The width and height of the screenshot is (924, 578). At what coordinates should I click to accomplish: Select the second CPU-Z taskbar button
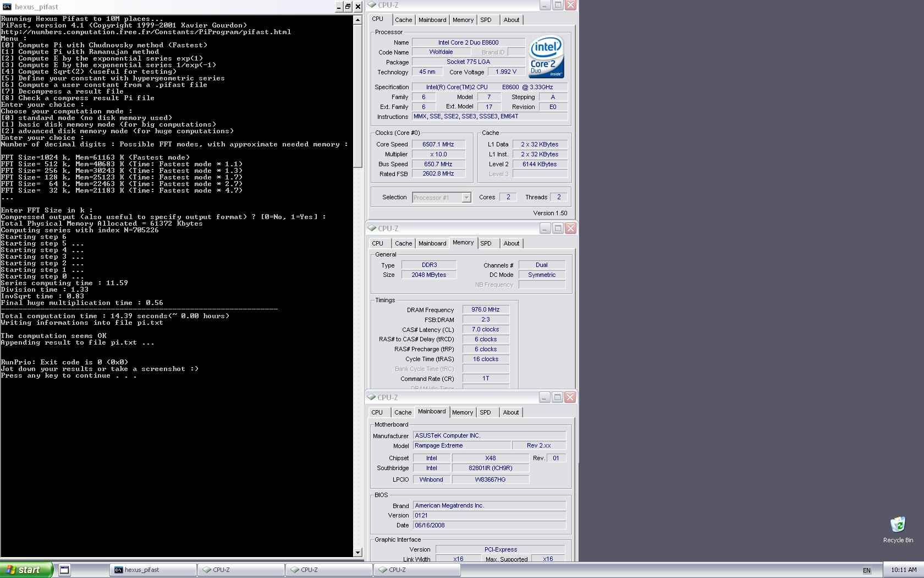click(329, 570)
